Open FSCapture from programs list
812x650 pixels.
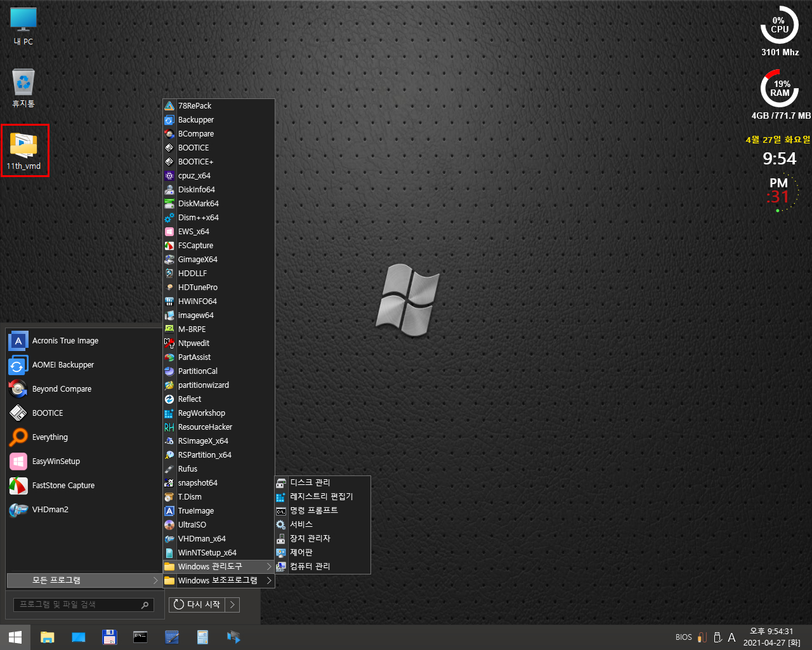tap(219, 246)
